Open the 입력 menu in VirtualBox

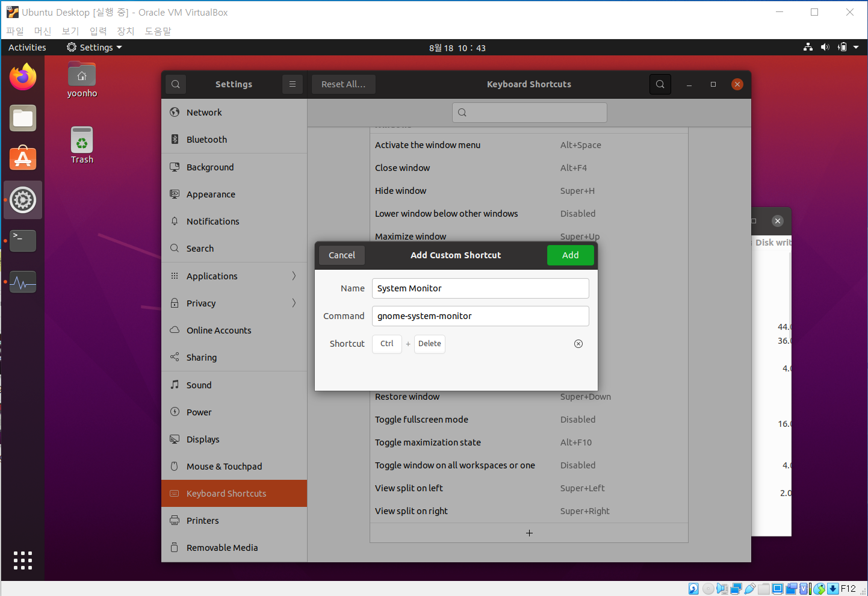pos(98,31)
